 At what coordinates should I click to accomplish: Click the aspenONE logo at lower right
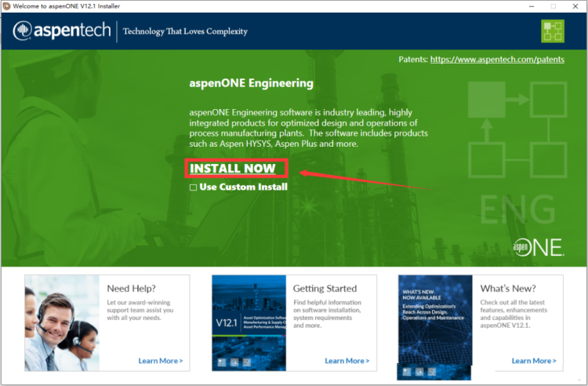click(x=539, y=247)
